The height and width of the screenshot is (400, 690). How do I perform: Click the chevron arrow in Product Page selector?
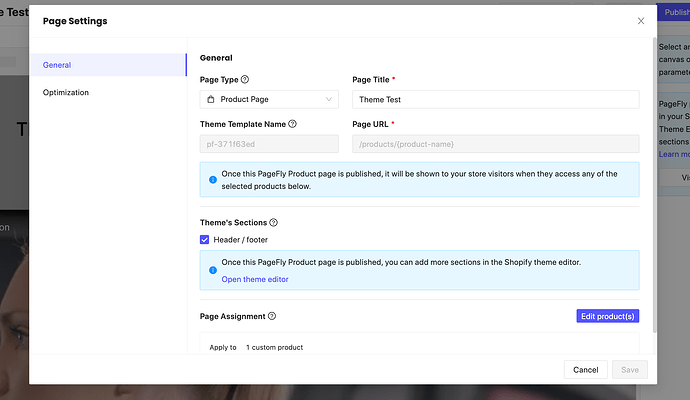pos(329,100)
